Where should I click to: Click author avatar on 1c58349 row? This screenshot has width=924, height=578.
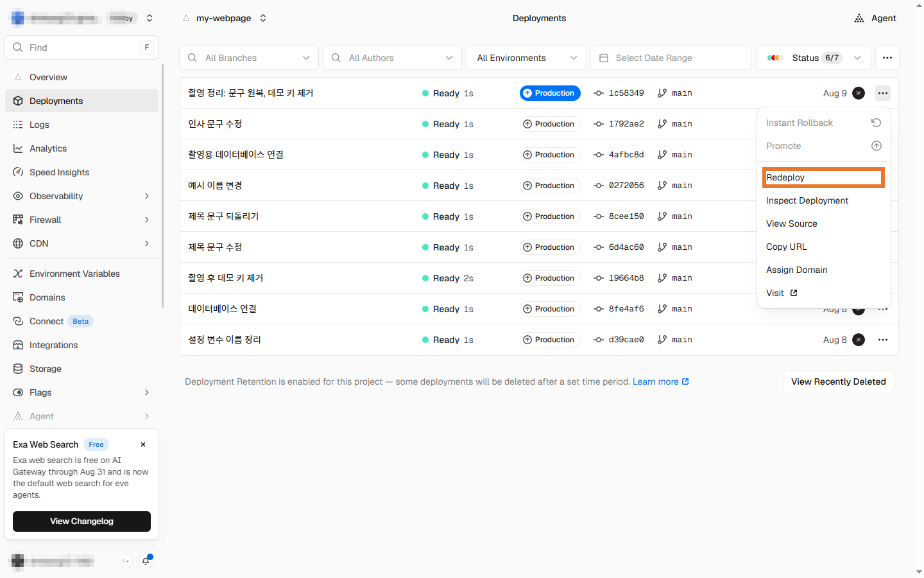[859, 93]
